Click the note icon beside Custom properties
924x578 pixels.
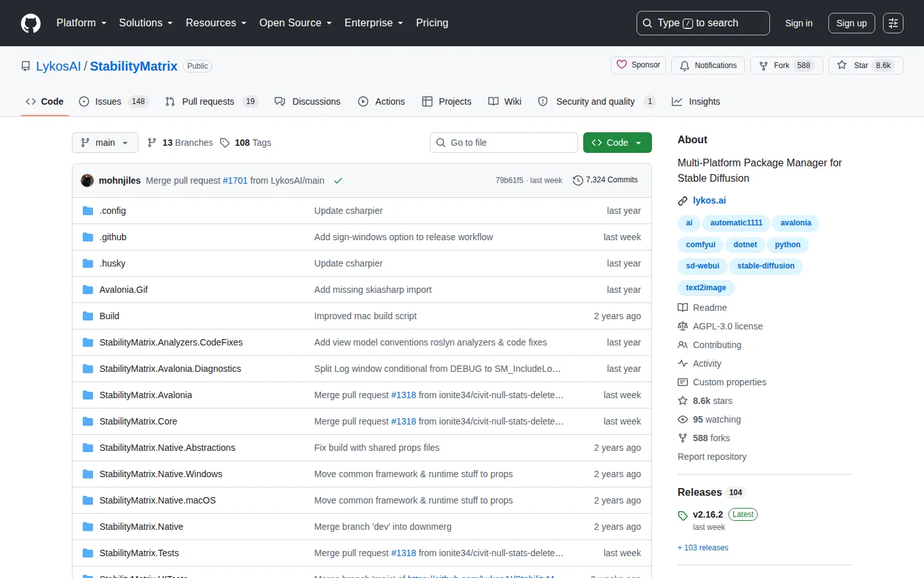point(683,382)
